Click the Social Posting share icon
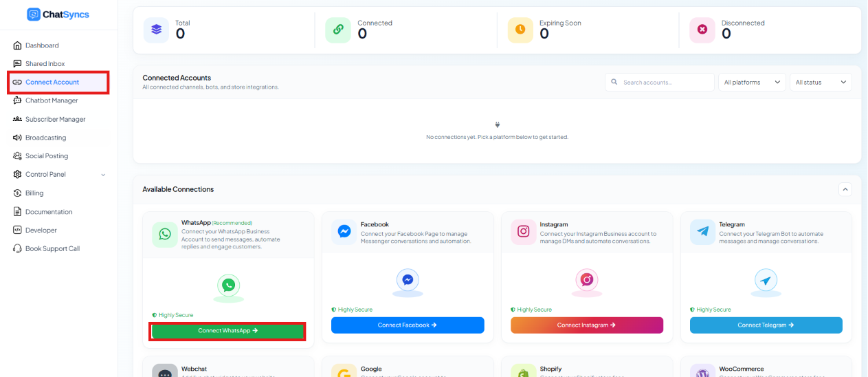The image size is (868, 377). [17, 156]
